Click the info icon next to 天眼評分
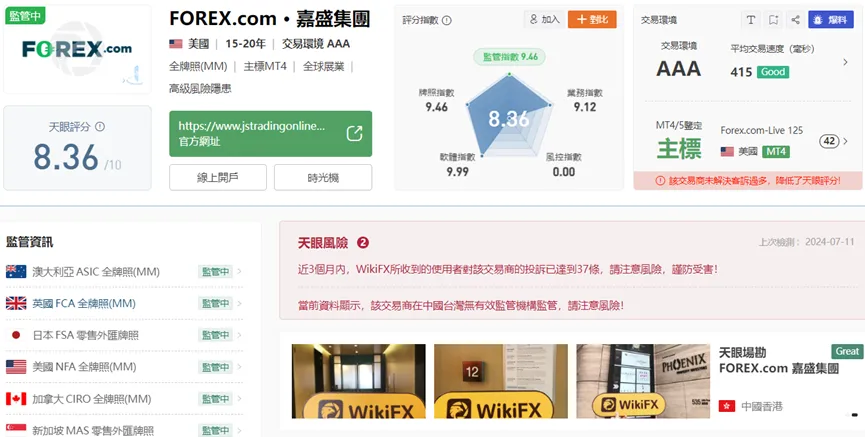The height and width of the screenshot is (437, 865). click(x=100, y=126)
